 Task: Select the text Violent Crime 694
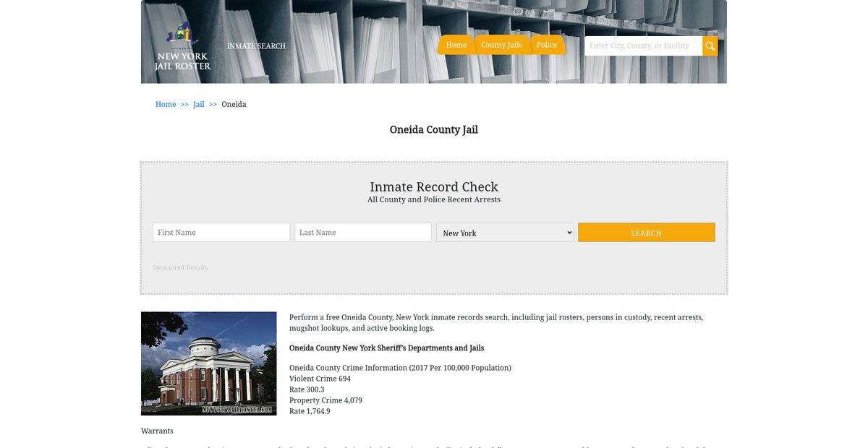(320, 379)
